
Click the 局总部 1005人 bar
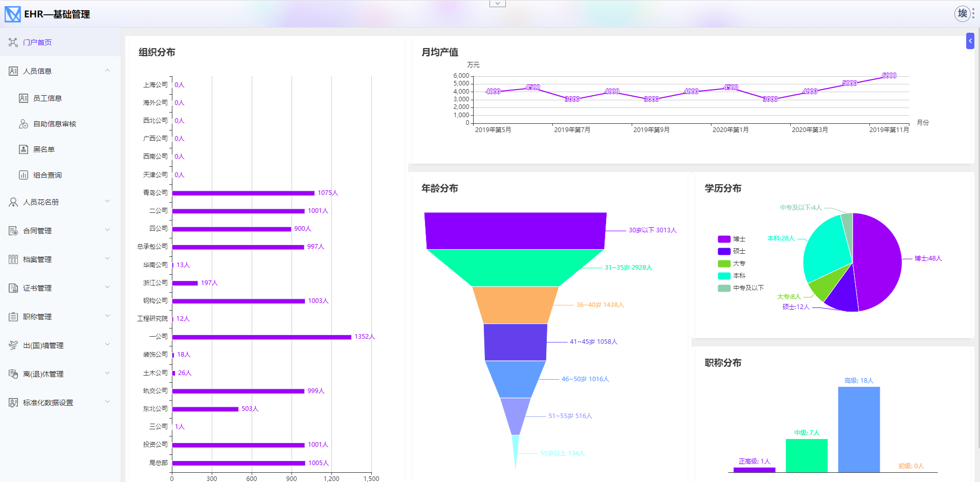click(239, 463)
